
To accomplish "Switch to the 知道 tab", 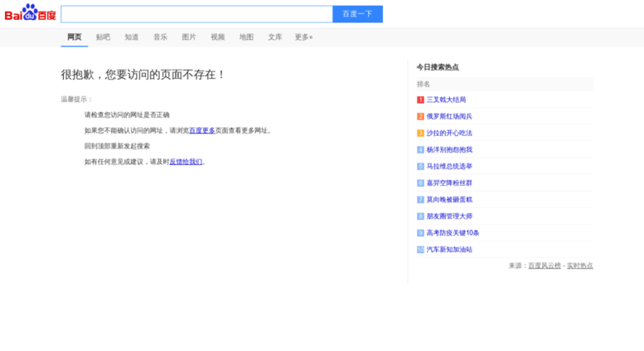I will (x=132, y=37).
